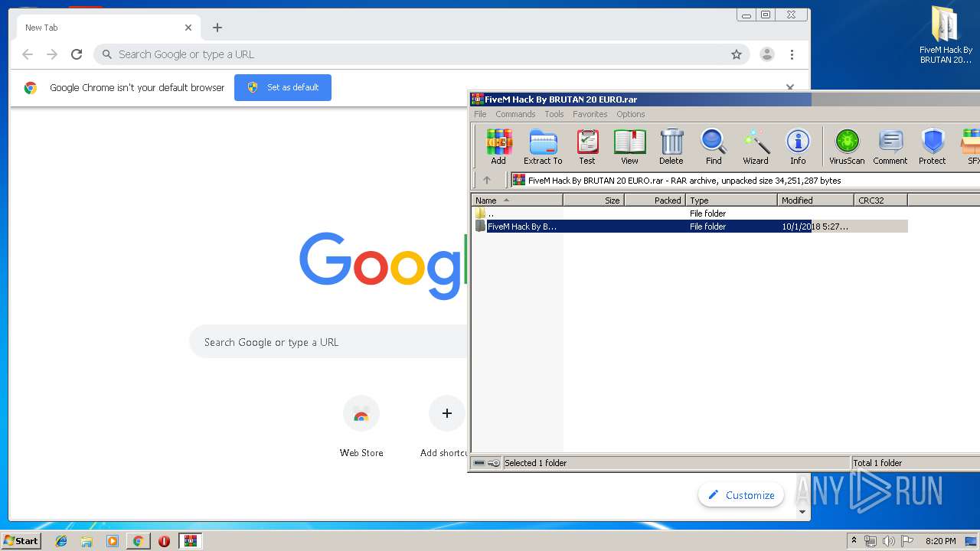Open the File menu in WinRAR
This screenshot has width=980, height=551.
tap(480, 114)
